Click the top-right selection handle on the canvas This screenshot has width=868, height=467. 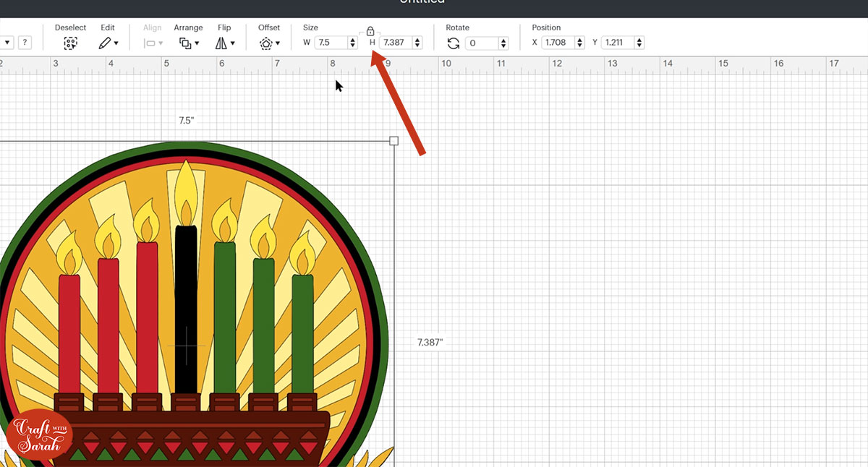(394, 141)
